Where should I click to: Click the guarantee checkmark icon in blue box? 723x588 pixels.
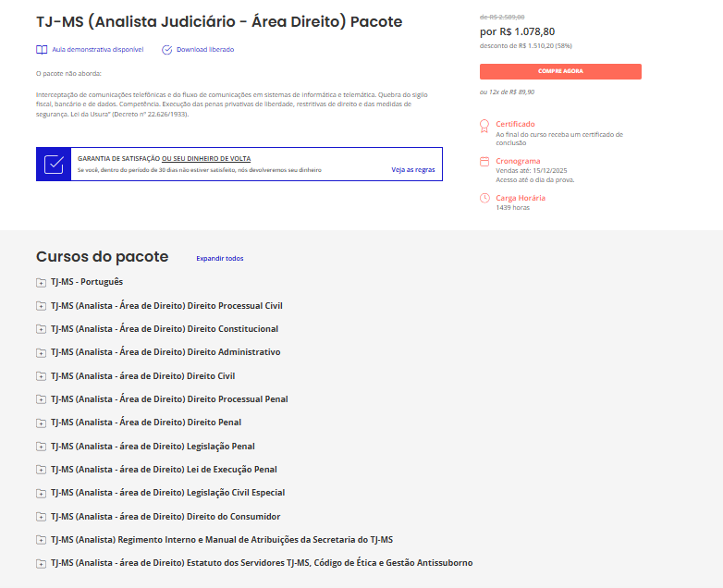coord(54,165)
